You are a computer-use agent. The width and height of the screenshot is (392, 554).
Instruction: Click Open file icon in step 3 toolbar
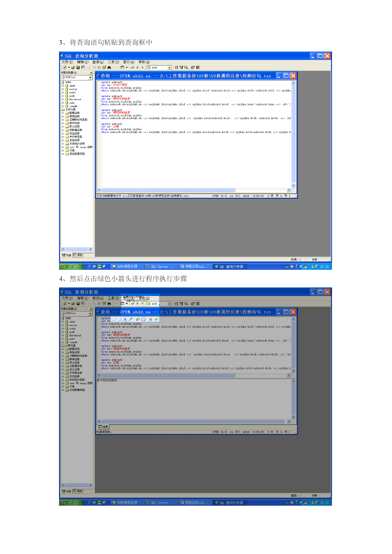[73, 67]
